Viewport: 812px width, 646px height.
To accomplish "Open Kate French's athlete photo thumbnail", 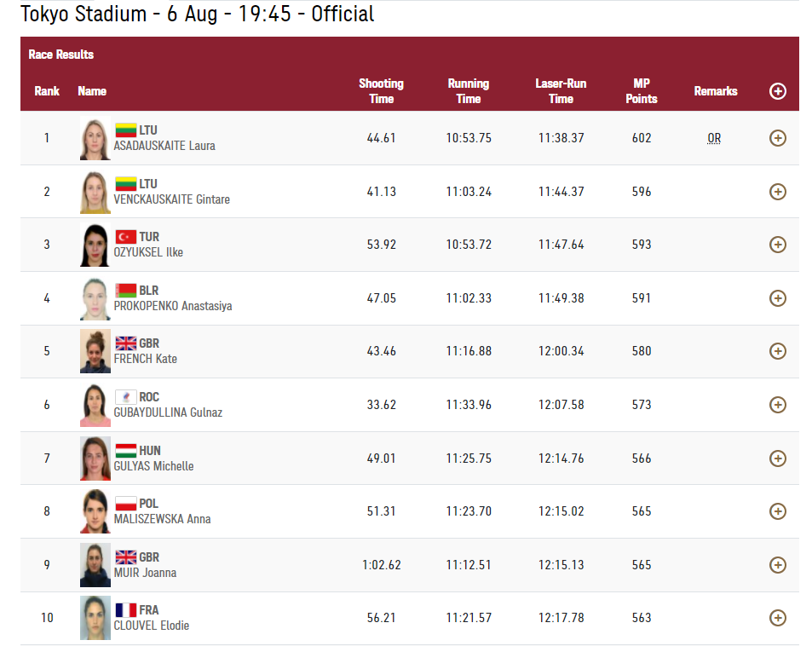I will pos(95,351).
